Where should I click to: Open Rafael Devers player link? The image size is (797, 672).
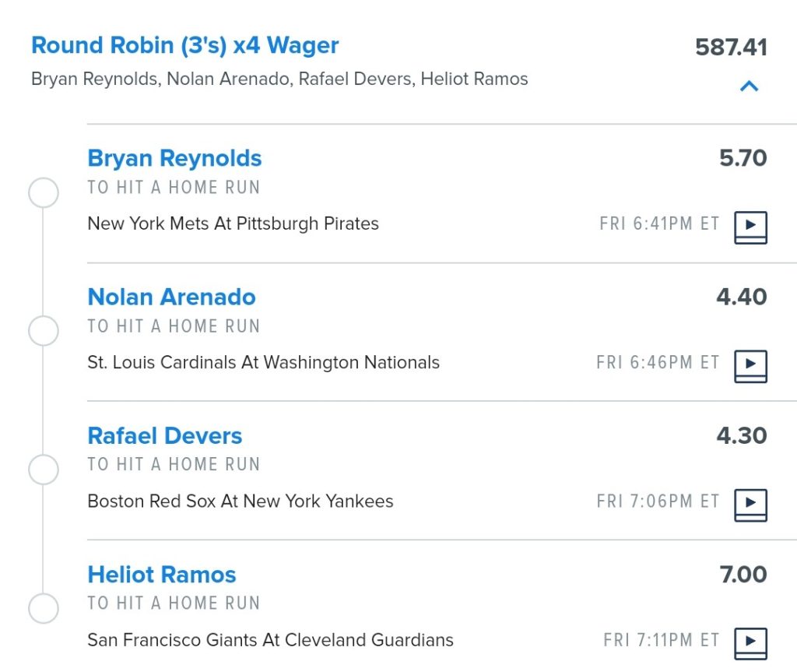(165, 435)
